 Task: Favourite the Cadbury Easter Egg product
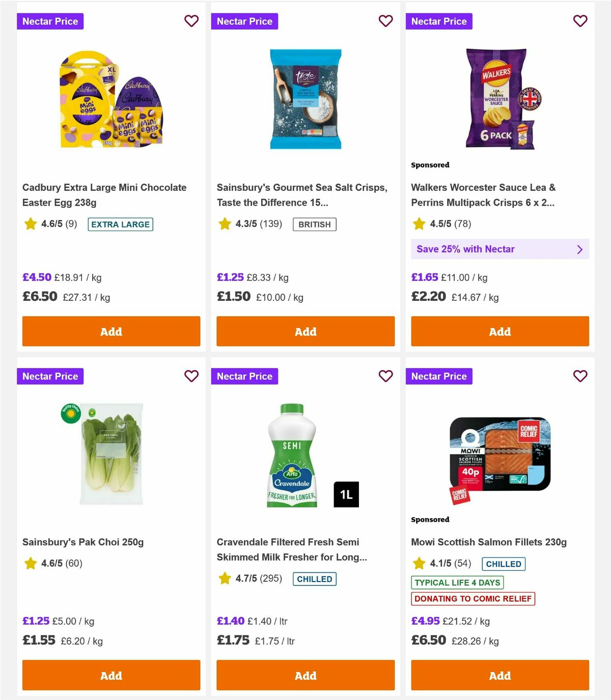191,21
